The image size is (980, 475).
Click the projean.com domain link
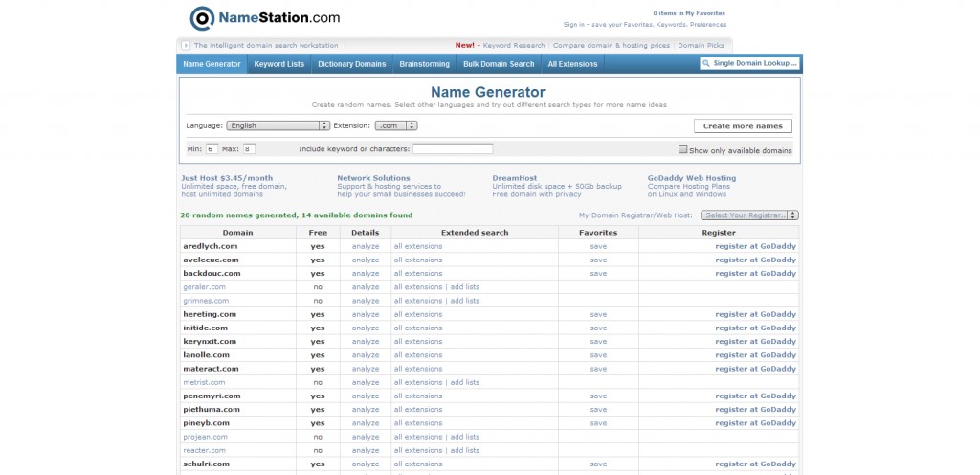pyautogui.click(x=205, y=437)
